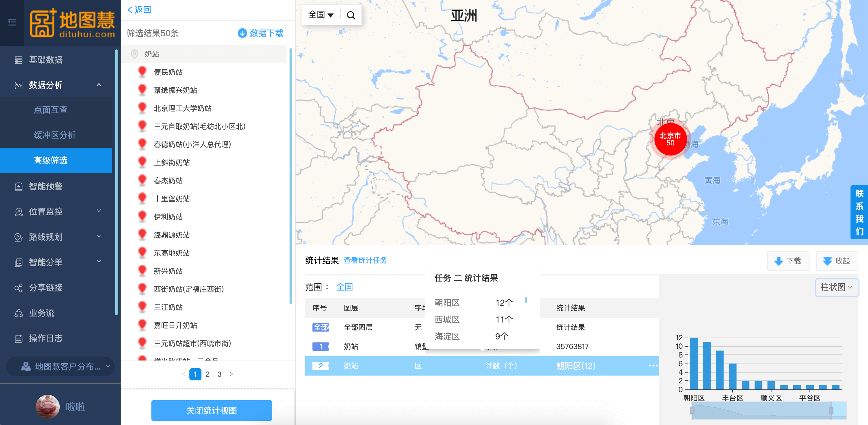Open the 柱状图 chart type dropdown
Image resolution: width=868 pixels, height=425 pixels.
836,287
